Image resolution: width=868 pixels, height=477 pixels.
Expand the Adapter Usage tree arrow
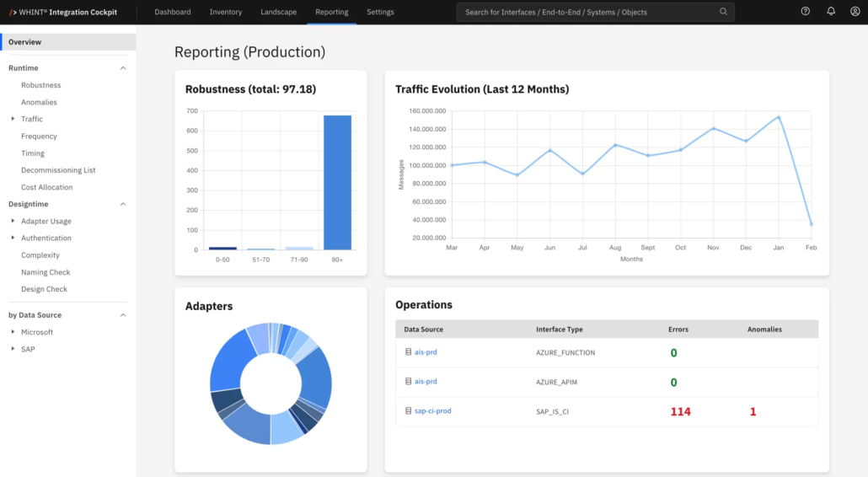pos(13,221)
